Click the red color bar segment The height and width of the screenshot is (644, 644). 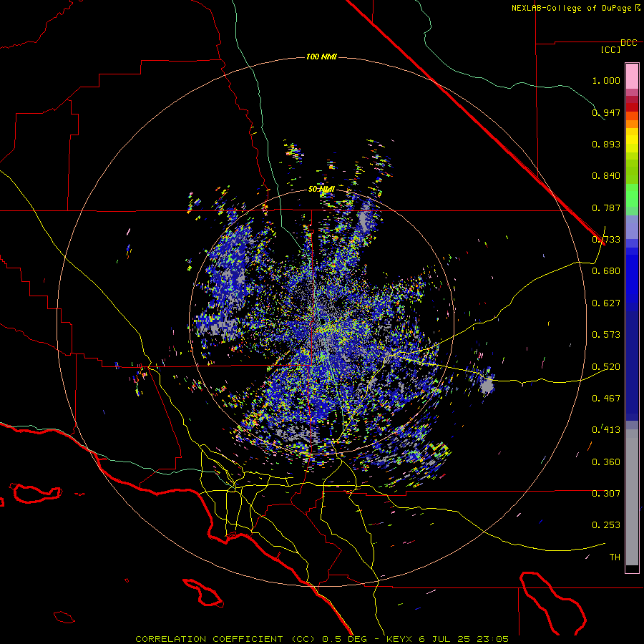coord(632,107)
